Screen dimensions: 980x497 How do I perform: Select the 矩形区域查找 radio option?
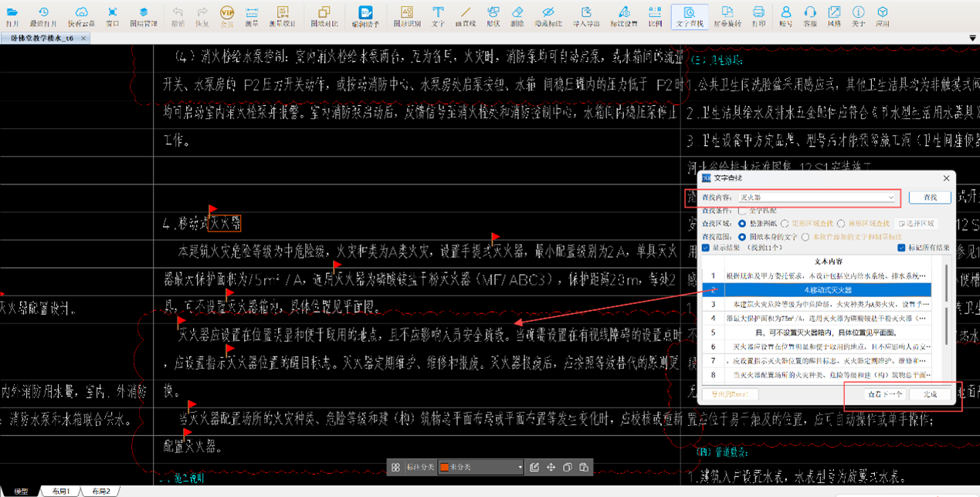[785, 224]
